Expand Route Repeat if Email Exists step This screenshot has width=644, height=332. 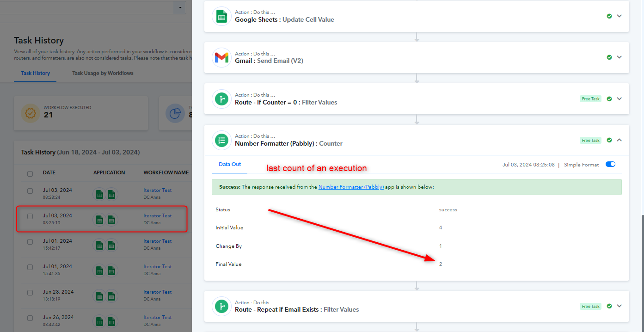point(619,306)
